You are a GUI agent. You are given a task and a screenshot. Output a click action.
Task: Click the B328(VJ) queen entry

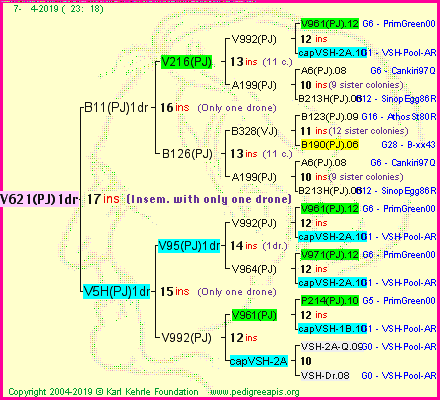[254, 131]
